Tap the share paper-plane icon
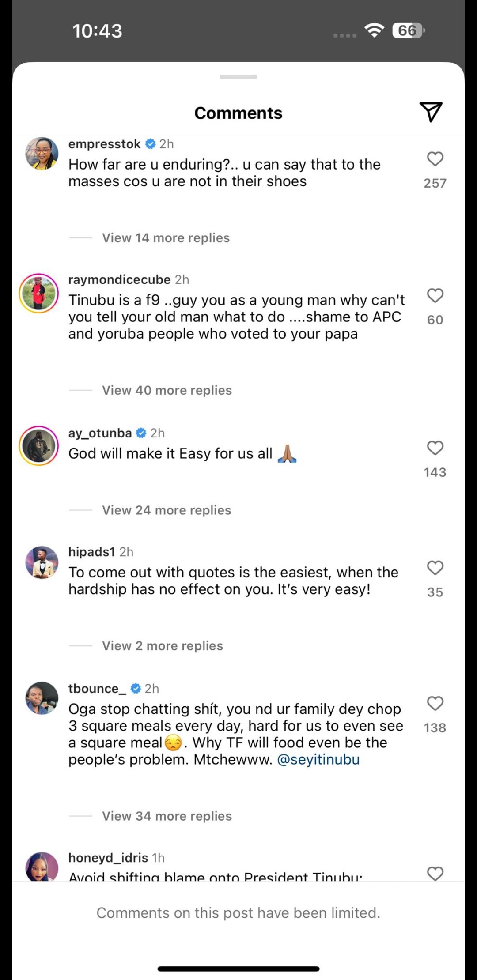The image size is (477, 980). [431, 112]
